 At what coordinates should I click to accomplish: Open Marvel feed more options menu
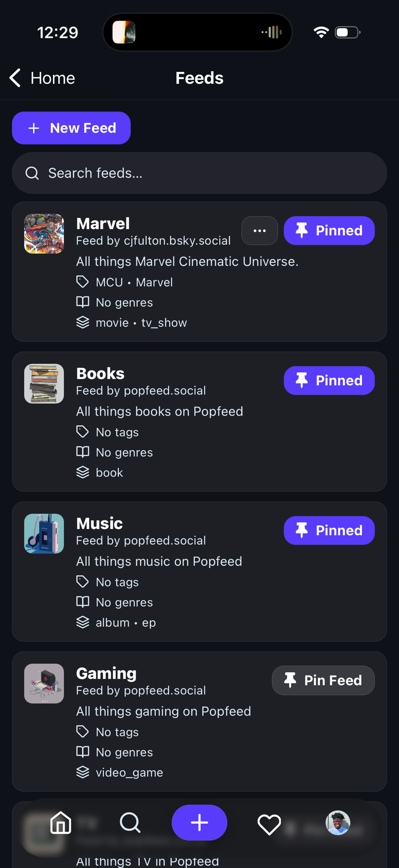pyautogui.click(x=260, y=230)
